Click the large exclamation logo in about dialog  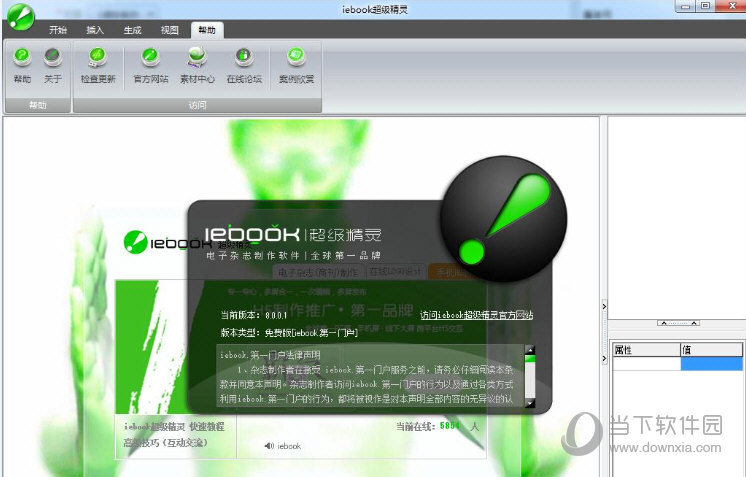503,219
